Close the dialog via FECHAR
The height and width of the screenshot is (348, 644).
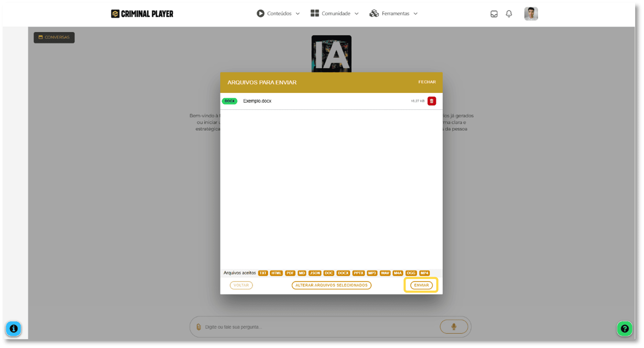pos(427,82)
